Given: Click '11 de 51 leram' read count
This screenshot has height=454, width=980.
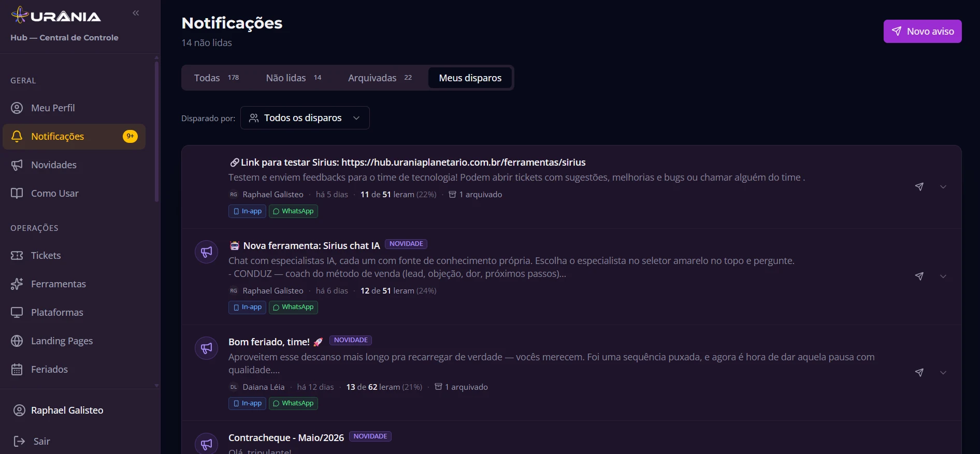Looking at the screenshot, I should pyautogui.click(x=398, y=194).
